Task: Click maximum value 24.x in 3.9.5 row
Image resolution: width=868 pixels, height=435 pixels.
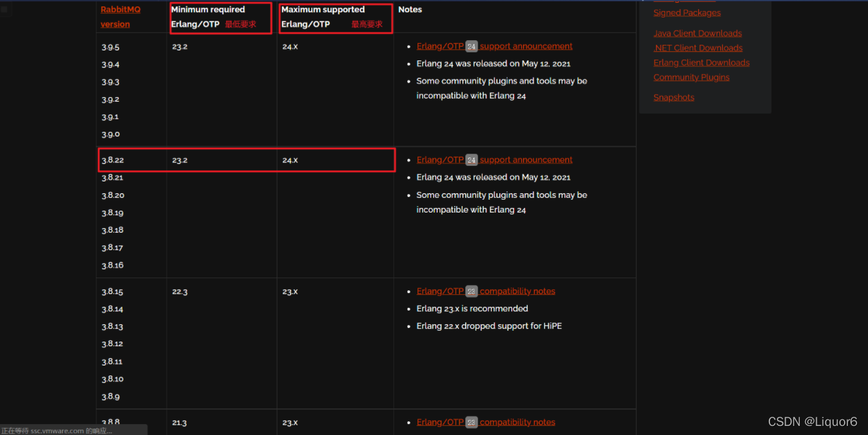Action: click(290, 47)
